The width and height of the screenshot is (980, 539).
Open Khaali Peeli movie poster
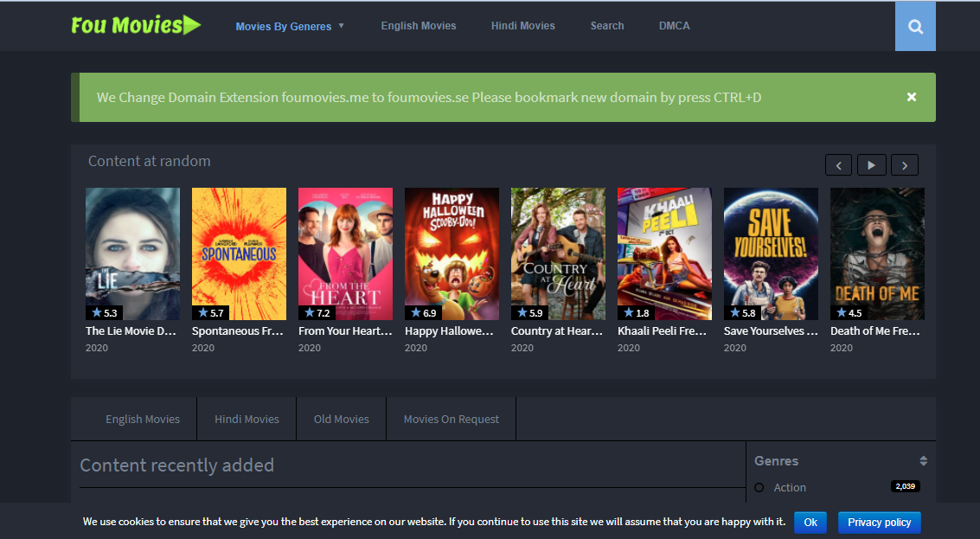[x=664, y=253]
